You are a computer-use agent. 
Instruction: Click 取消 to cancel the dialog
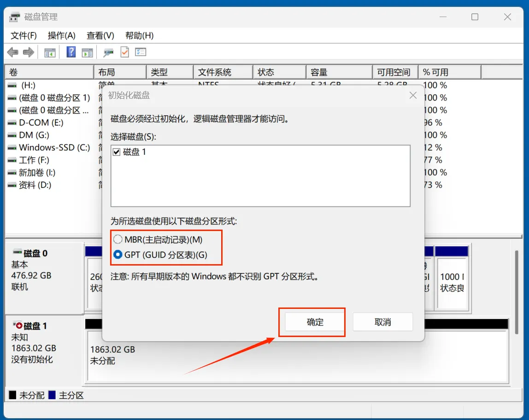click(382, 322)
